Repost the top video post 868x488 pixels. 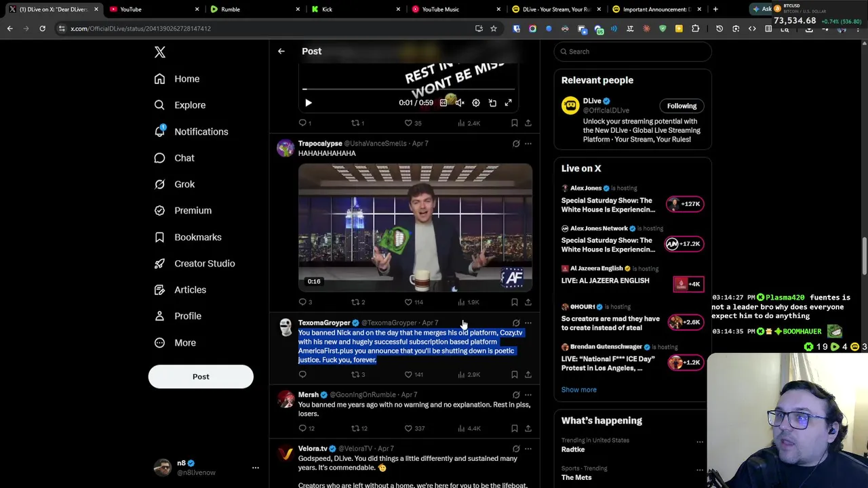[x=357, y=123]
